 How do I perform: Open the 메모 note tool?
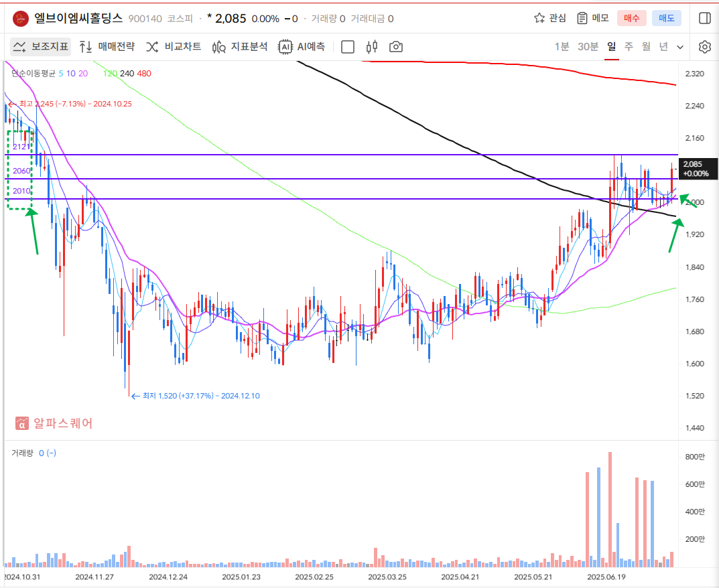pos(593,18)
